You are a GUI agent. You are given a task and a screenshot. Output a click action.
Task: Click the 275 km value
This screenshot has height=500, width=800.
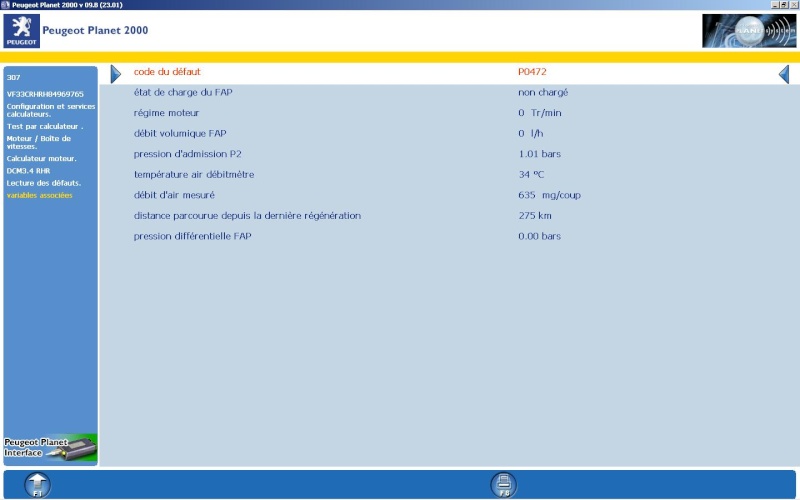tap(535, 215)
